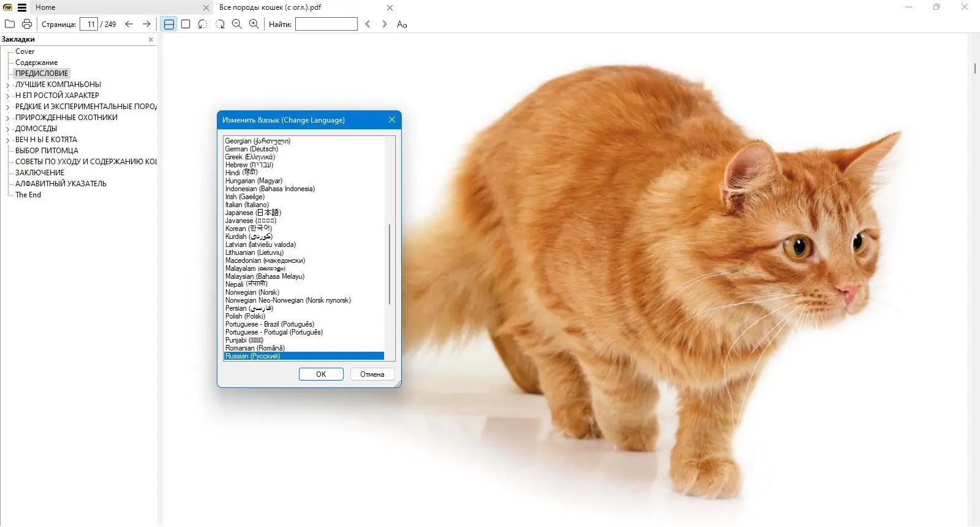Click the open file folder icon

(x=10, y=24)
